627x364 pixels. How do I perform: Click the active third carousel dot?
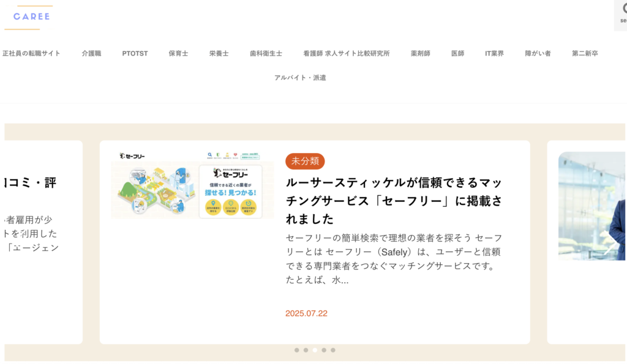tap(315, 350)
